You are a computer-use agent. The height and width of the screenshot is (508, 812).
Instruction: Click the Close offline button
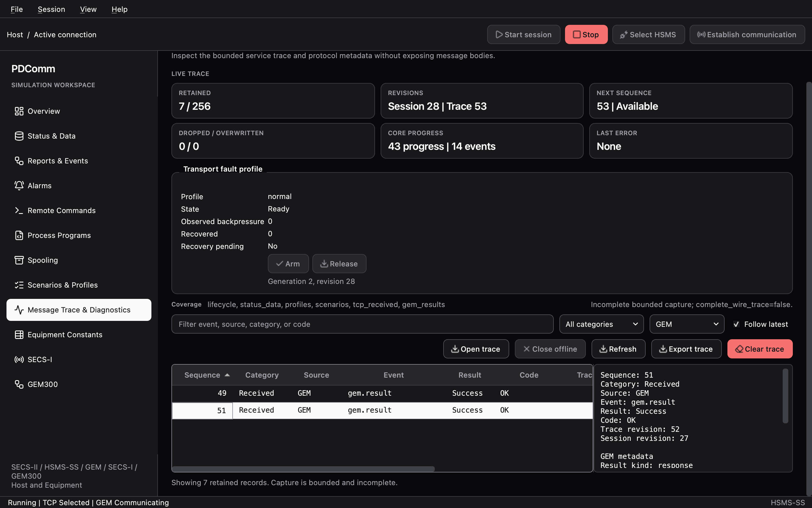pyautogui.click(x=550, y=349)
